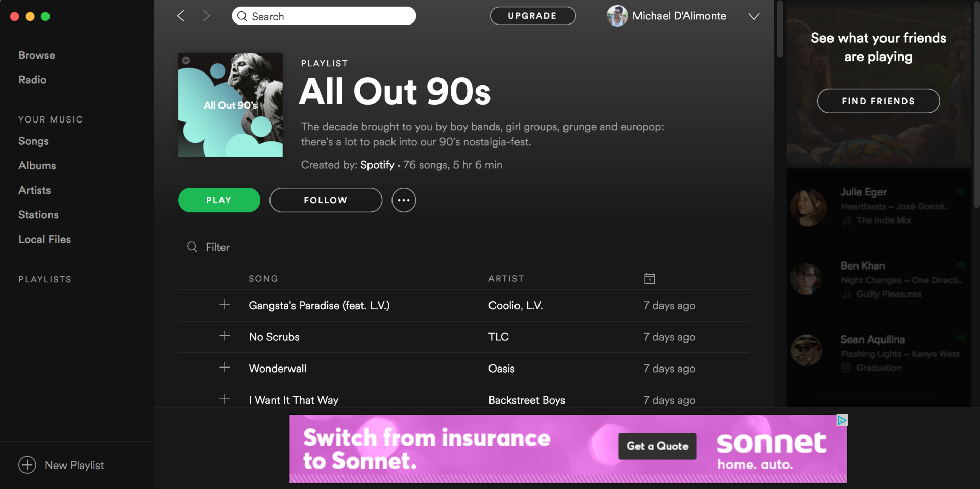Viewport: 980px width, 489px height.
Task: Toggle following the All Out 90s playlist
Action: click(x=325, y=200)
